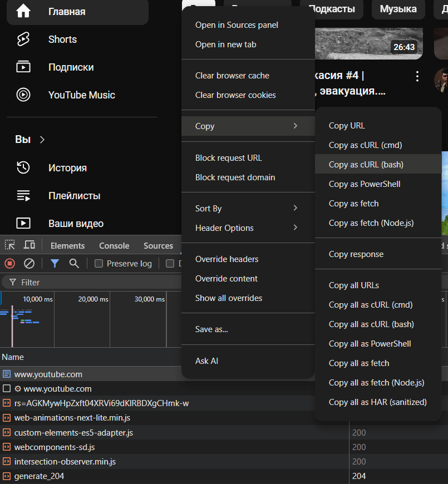Select the Музыка filter chip

398,9
